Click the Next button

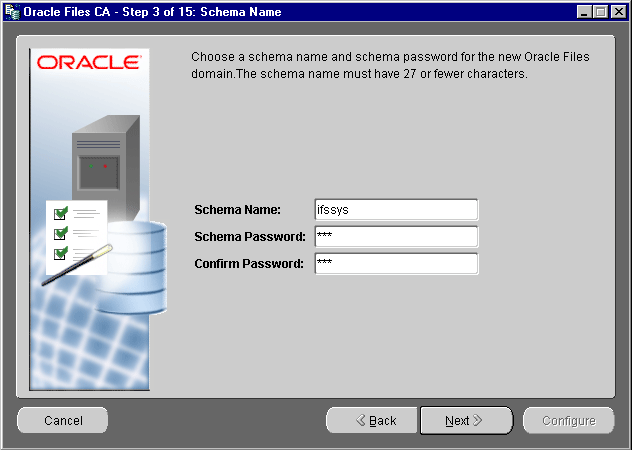click(x=466, y=421)
